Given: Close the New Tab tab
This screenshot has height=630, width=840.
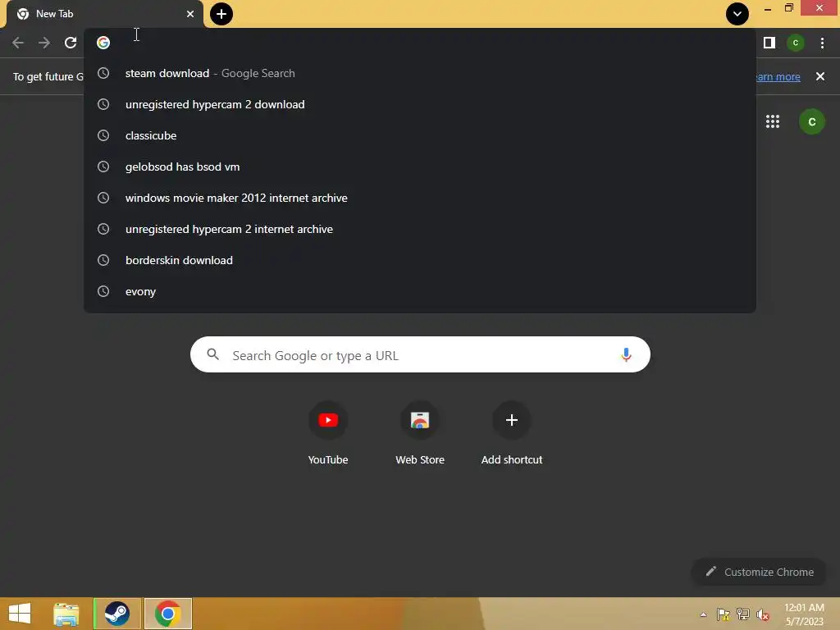Looking at the screenshot, I should [190, 14].
